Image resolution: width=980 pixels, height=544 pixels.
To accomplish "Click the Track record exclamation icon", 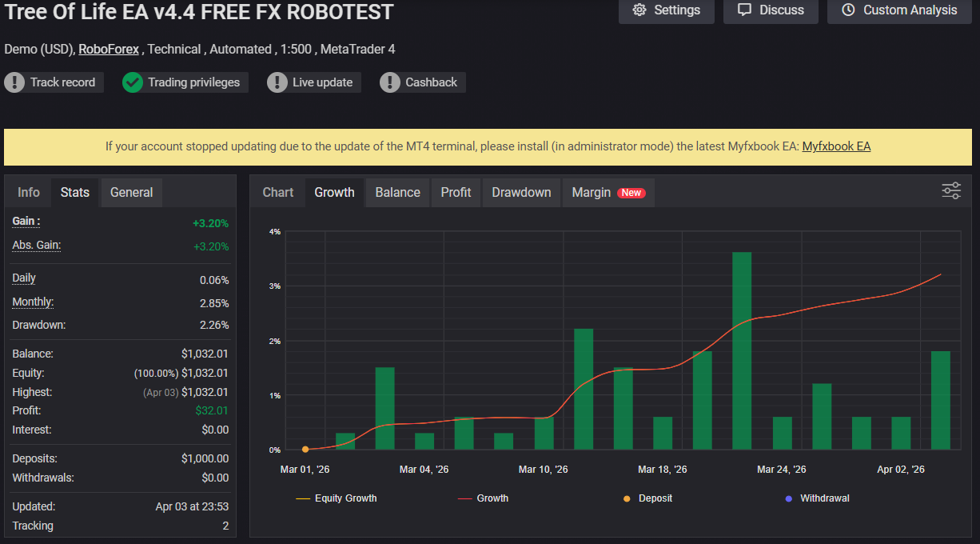I will pyautogui.click(x=14, y=82).
